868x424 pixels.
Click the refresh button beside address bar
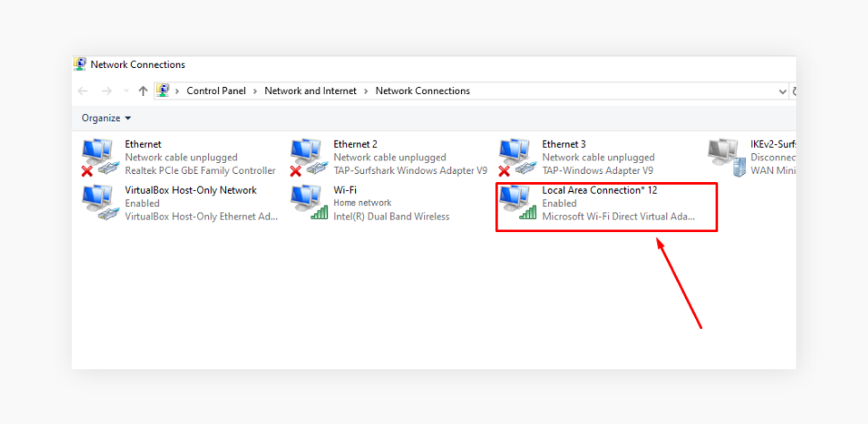tap(794, 91)
